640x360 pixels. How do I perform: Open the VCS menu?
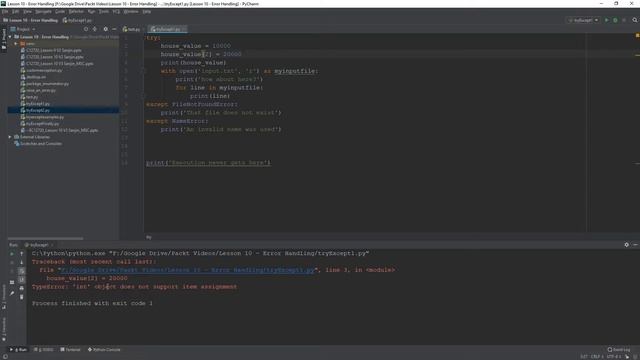pyautogui.click(x=116, y=11)
